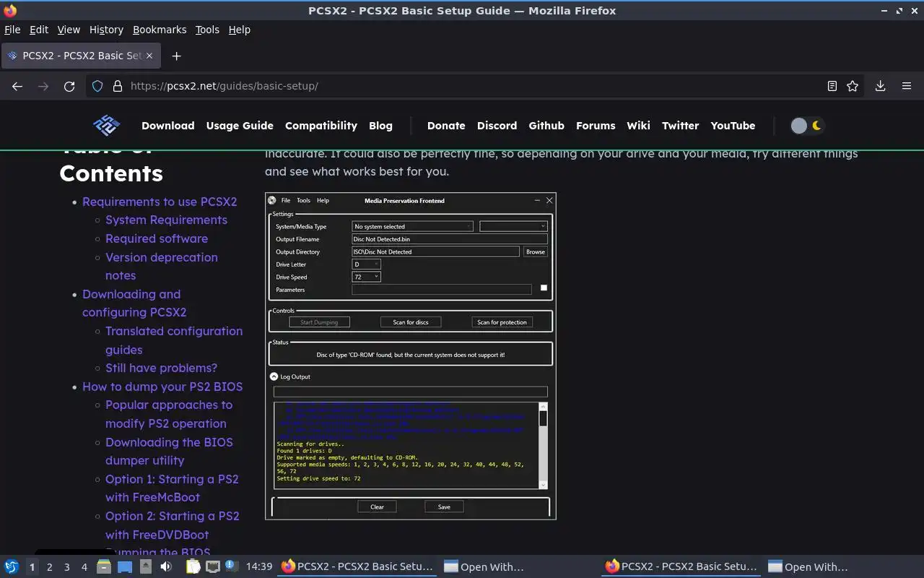
Task: Open the Wiki link
Action: tap(638, 126)
